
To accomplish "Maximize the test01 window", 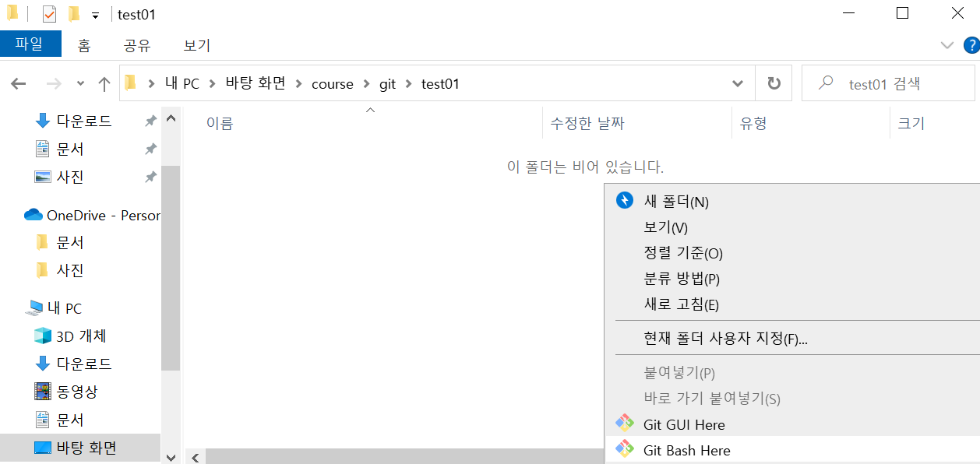I will [902, 12].
